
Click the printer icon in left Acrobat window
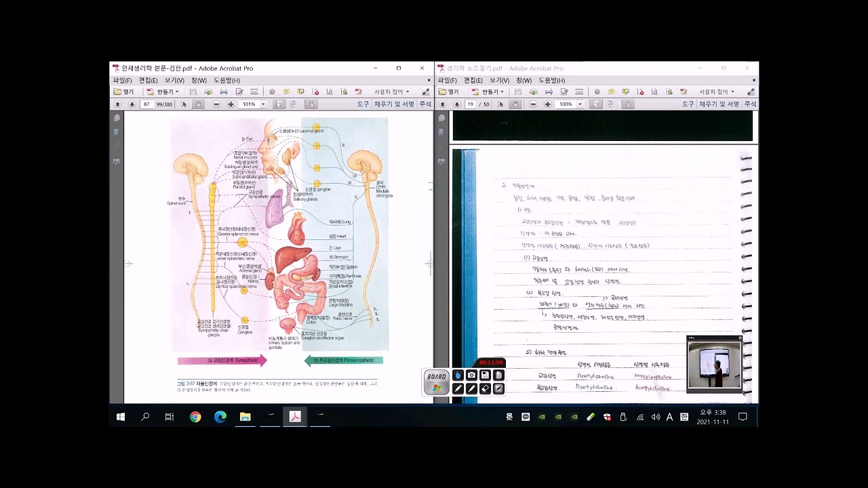(224, 91)
